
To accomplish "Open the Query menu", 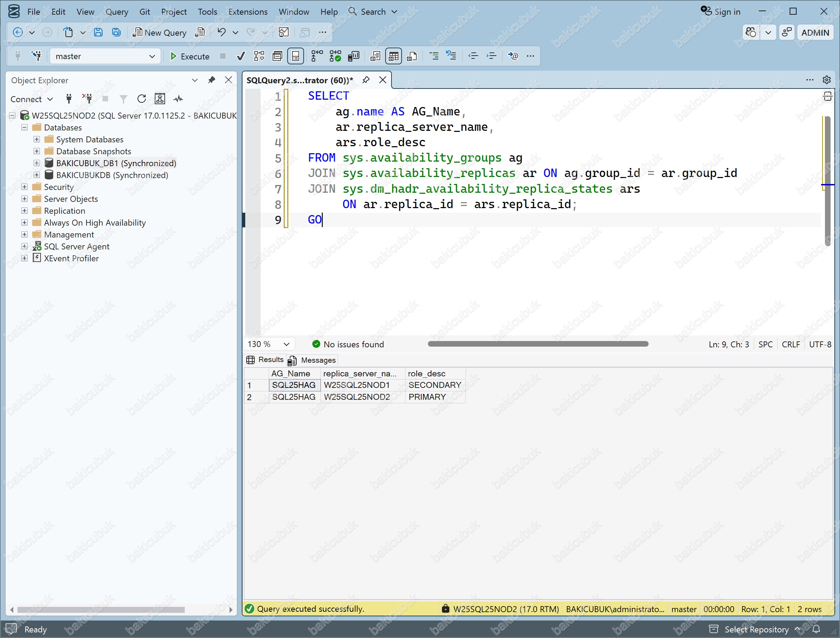I will coord(117,12).
